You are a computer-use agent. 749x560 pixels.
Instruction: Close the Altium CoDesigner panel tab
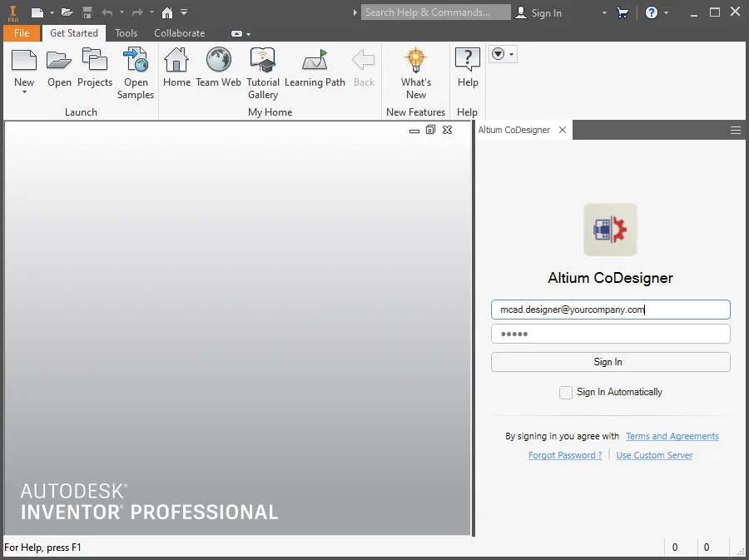point(563,130)
